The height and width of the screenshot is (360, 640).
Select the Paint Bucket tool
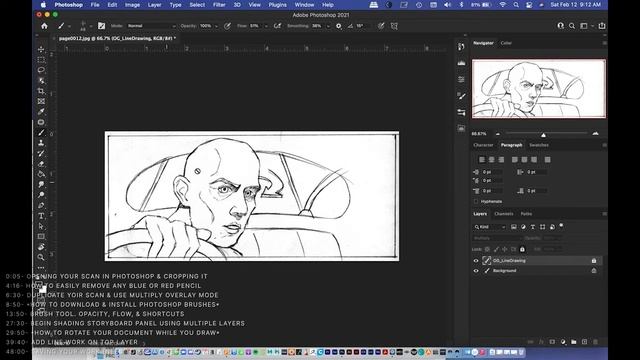(41, 174)
